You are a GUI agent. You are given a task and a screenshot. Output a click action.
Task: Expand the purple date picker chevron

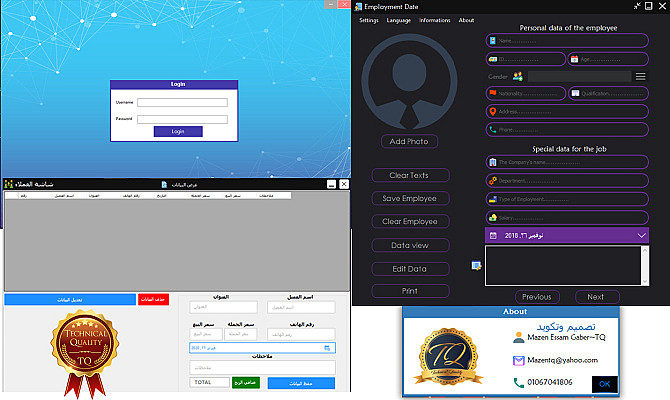(641, 235)
